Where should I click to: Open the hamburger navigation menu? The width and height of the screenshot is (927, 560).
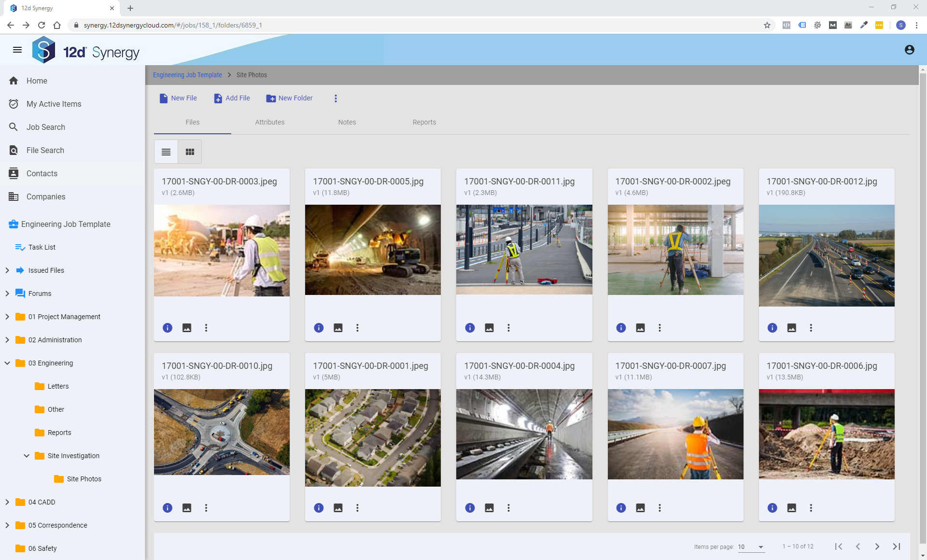[17, 50]
